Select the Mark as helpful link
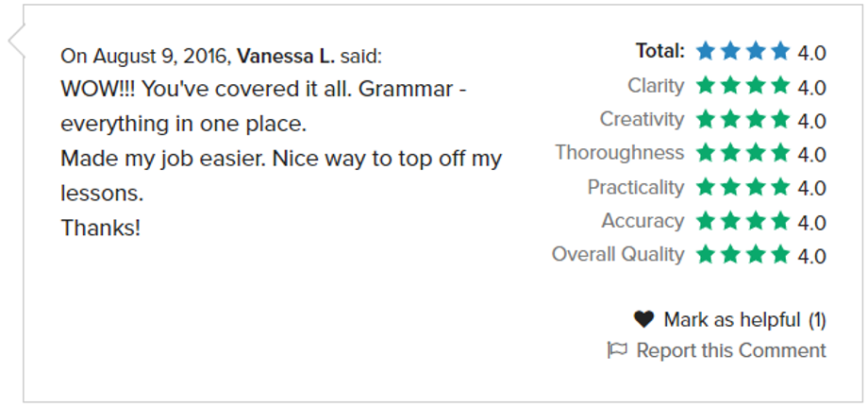 click(732, 319)
